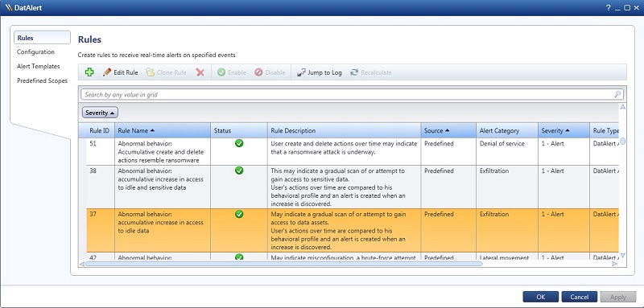The width and height of the screenshot is (644, 308).
Task: Click DatAlert rule type cell for rule 51
Action: pos(605,152)
